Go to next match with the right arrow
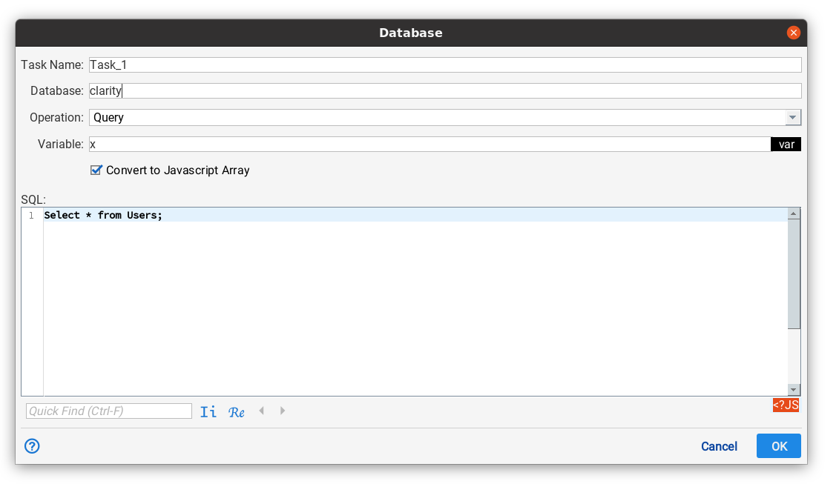The image size is (839, 504). [x=283, y=411]
